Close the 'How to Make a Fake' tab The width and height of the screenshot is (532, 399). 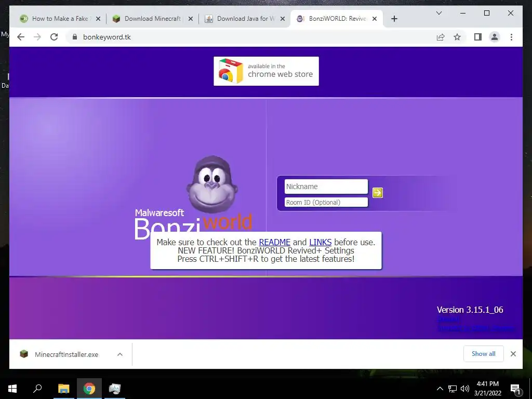(98, 19)
